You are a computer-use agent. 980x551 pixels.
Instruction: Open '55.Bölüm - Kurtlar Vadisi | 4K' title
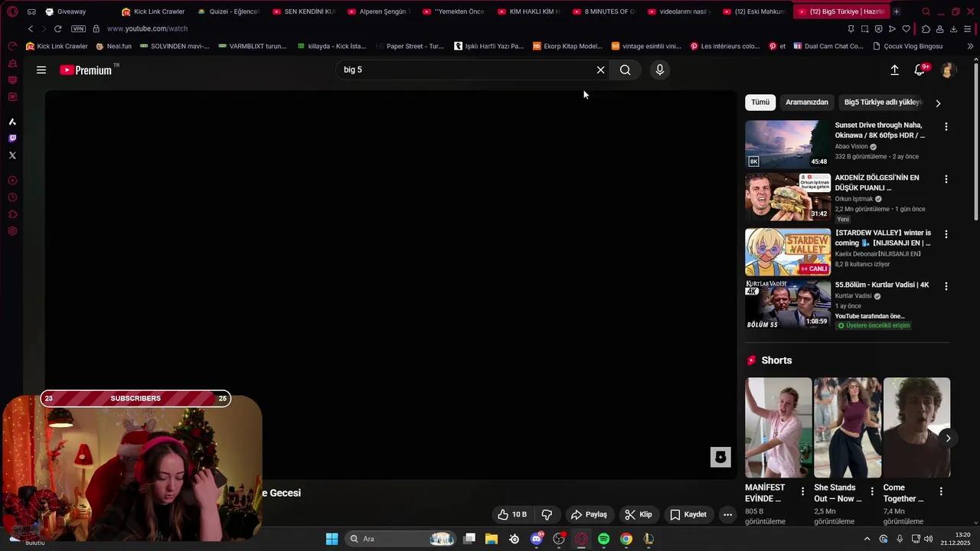(882, 285)
